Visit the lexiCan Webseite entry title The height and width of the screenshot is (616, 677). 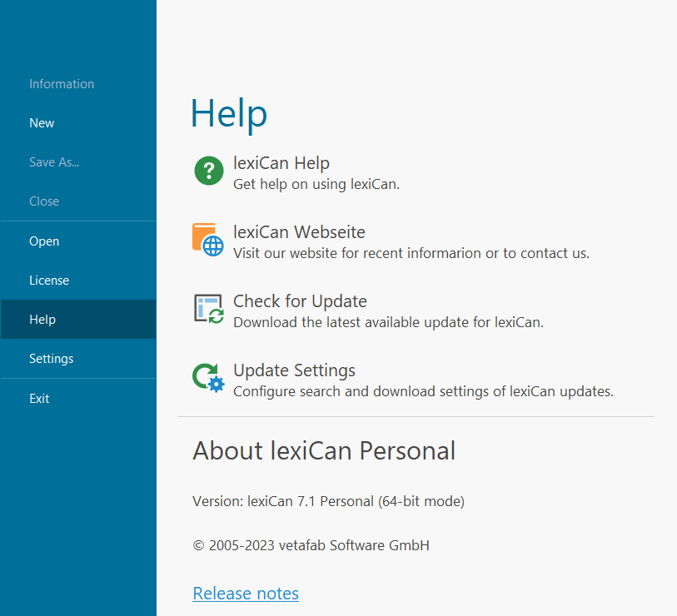click(x=299, y=232)
